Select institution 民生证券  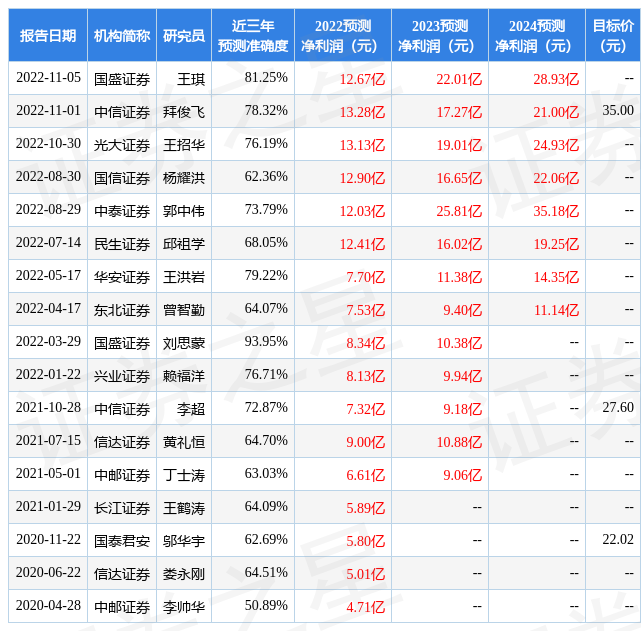pyautogui.click(x=122, y=244)
